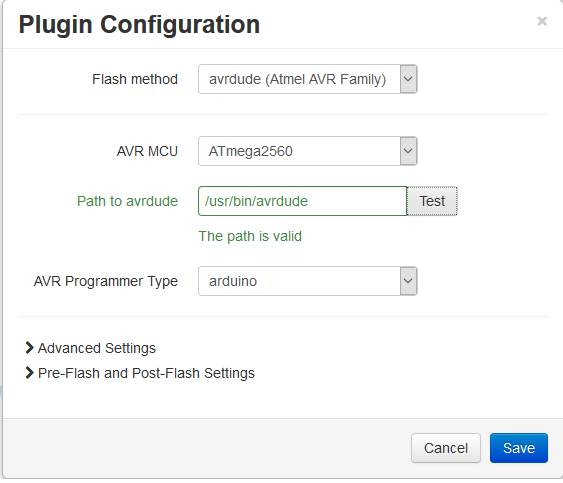Click the Flash method label
Viewport: 563px width, 483px height.
pos(135,79)
